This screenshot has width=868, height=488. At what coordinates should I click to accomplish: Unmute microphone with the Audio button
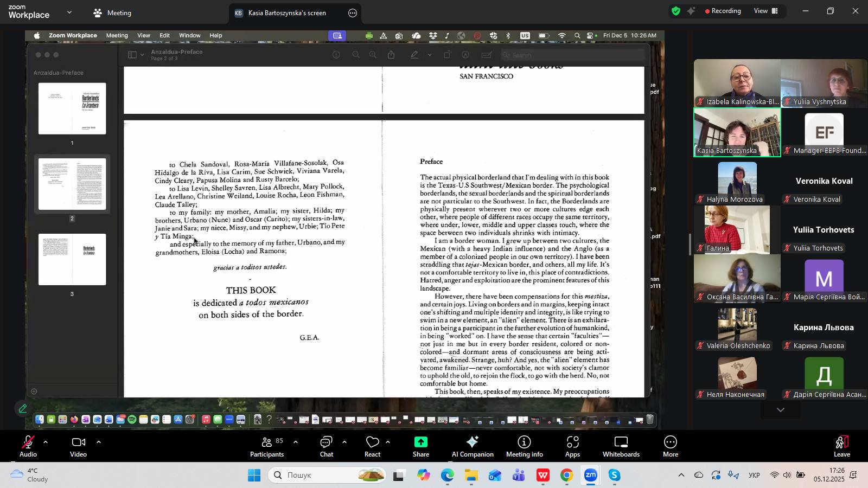[28, 446]
